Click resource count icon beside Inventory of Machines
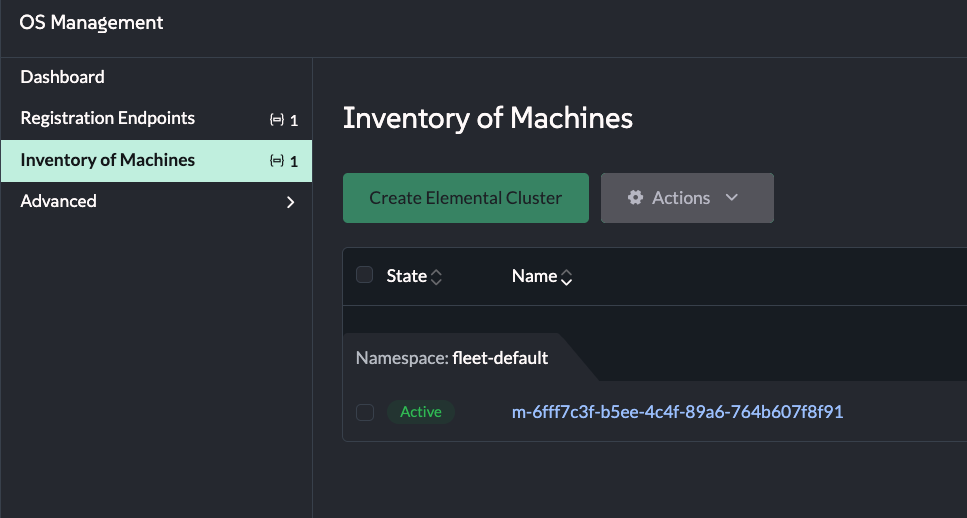967x518 pixels. tap(277, 161)
